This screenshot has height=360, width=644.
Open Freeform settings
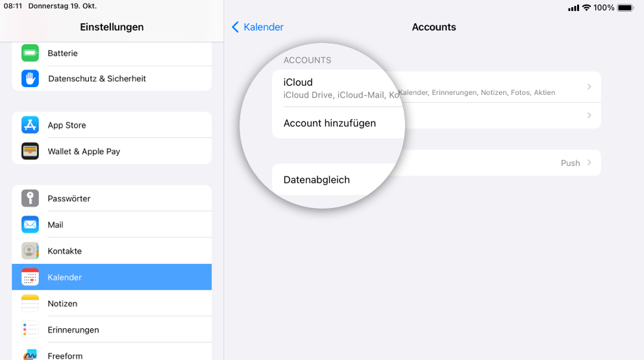pos(112,353)
